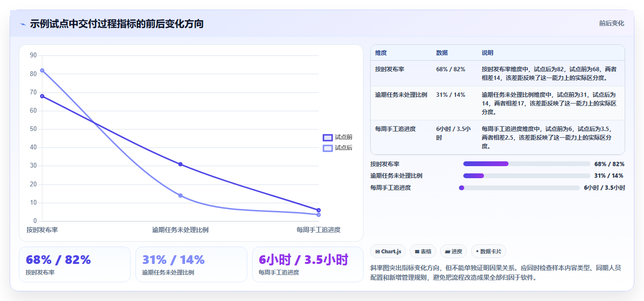Click 68% / 82% value beside progress bar
This screenshot has width=644, height=301.
[609, 164]
